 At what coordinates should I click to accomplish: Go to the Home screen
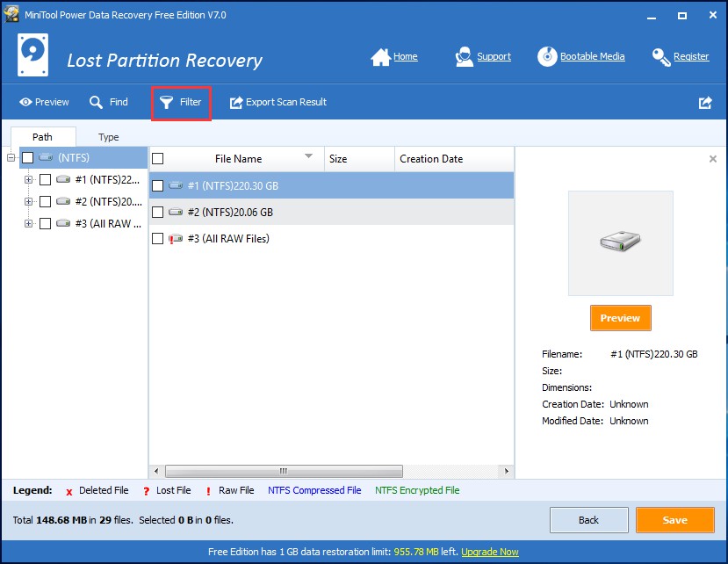point(394,56)
